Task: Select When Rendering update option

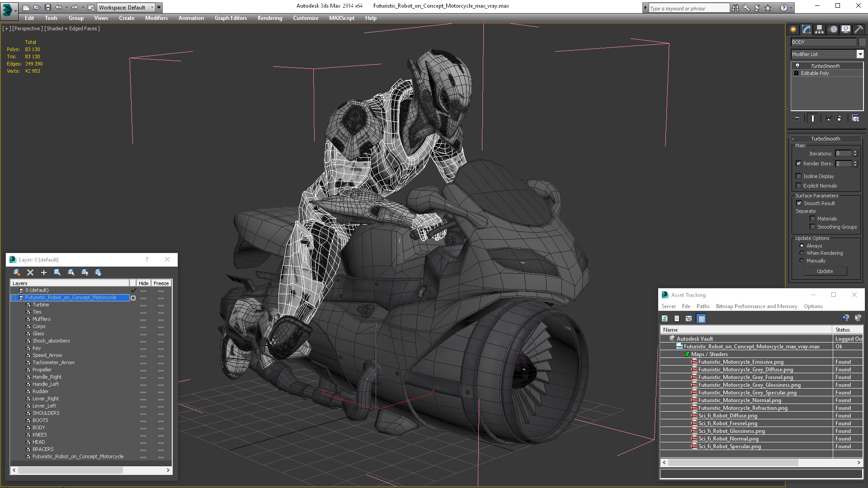Action: [x=802, y=253]
